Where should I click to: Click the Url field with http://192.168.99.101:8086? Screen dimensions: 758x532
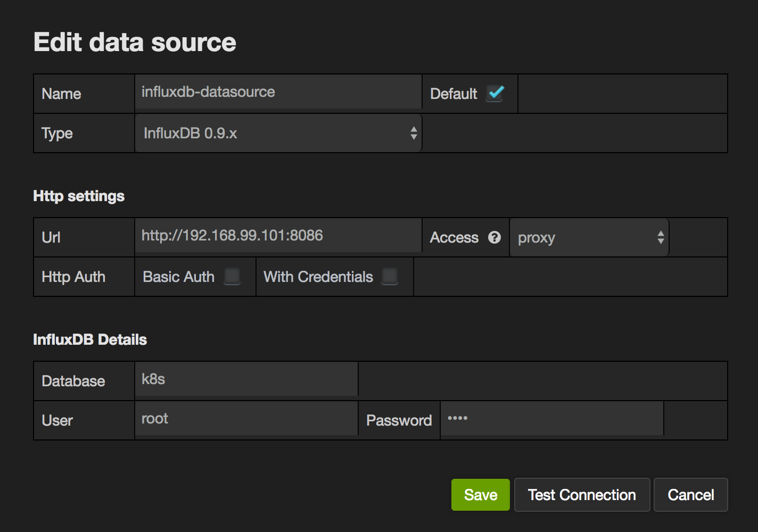278,235
